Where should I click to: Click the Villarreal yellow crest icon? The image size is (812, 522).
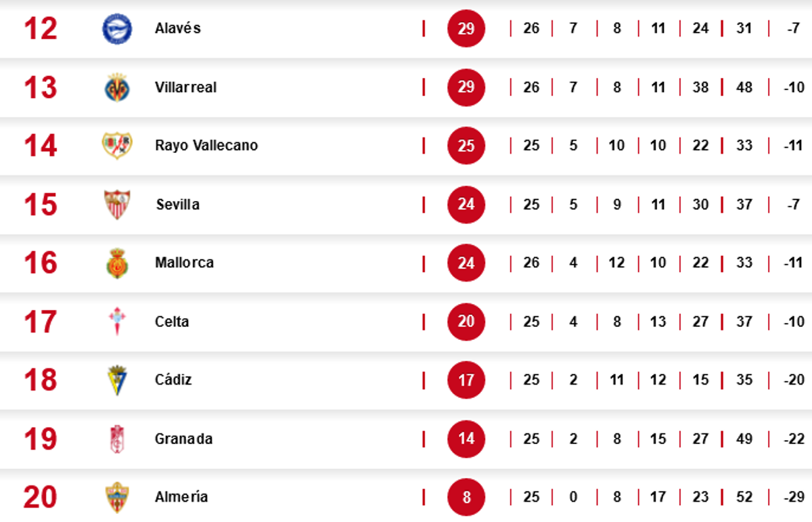[x=117, y=87]
